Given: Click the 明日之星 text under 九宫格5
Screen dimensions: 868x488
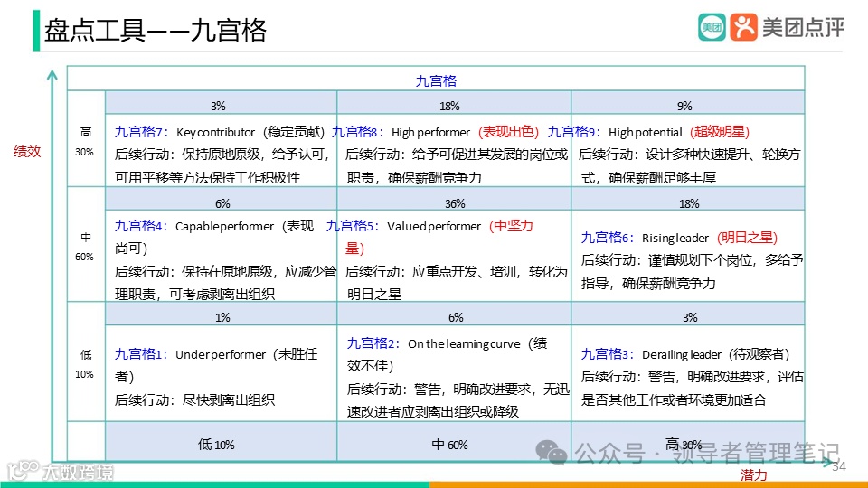Looking at the screenshot, I should pos(374,295).
